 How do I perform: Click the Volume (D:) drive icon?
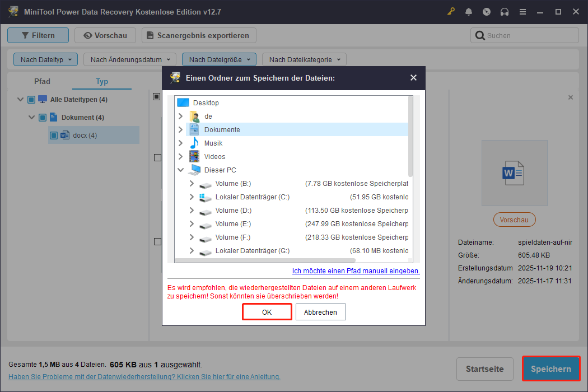click(x=205, y=212)
